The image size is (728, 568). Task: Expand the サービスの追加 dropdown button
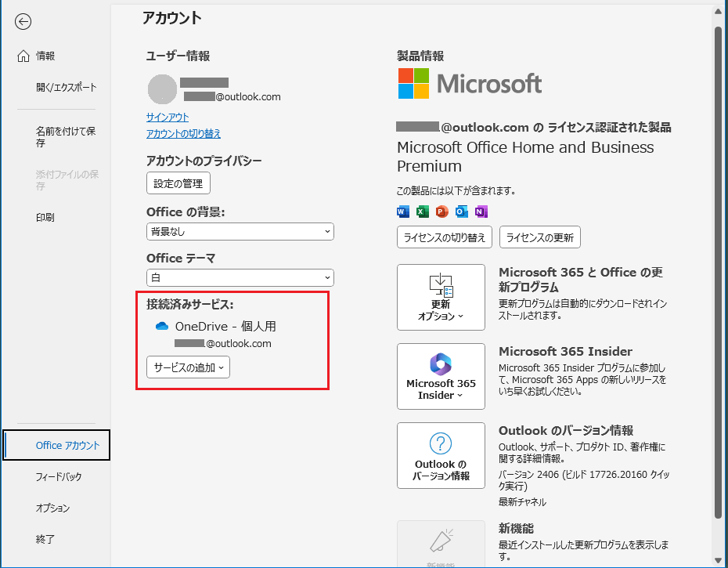188,367
